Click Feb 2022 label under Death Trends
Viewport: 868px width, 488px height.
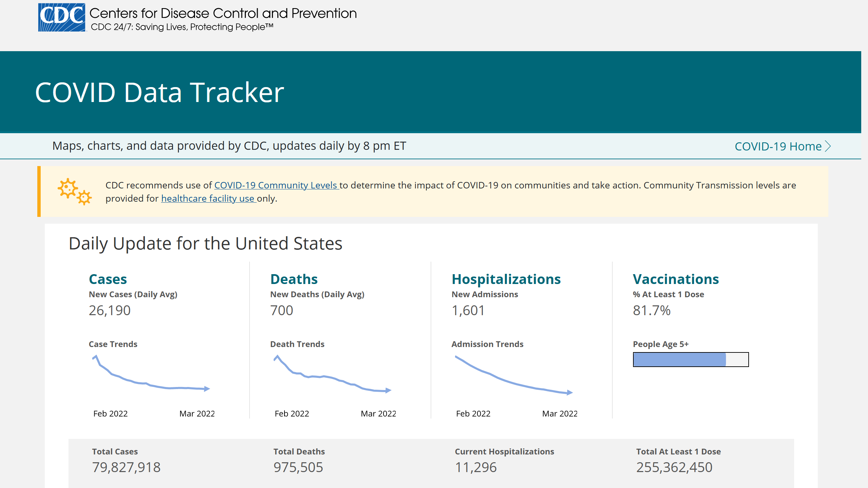292,413
